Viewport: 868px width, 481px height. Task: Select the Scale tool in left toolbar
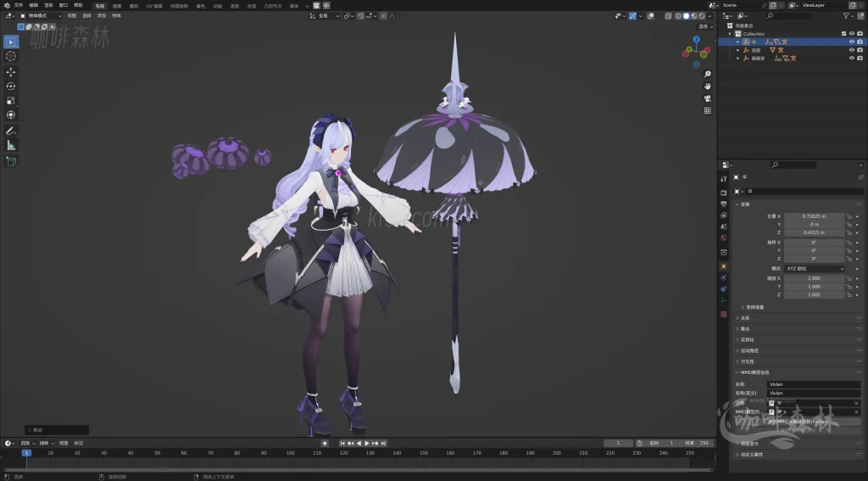10,100
